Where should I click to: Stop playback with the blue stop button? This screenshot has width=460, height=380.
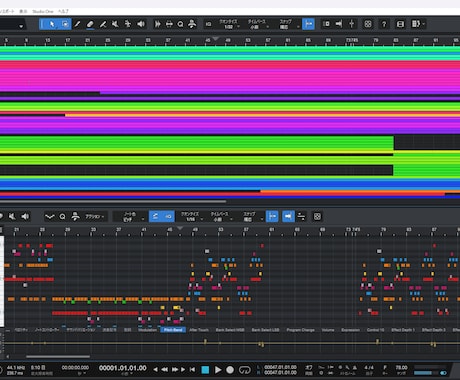click(205, 370)
